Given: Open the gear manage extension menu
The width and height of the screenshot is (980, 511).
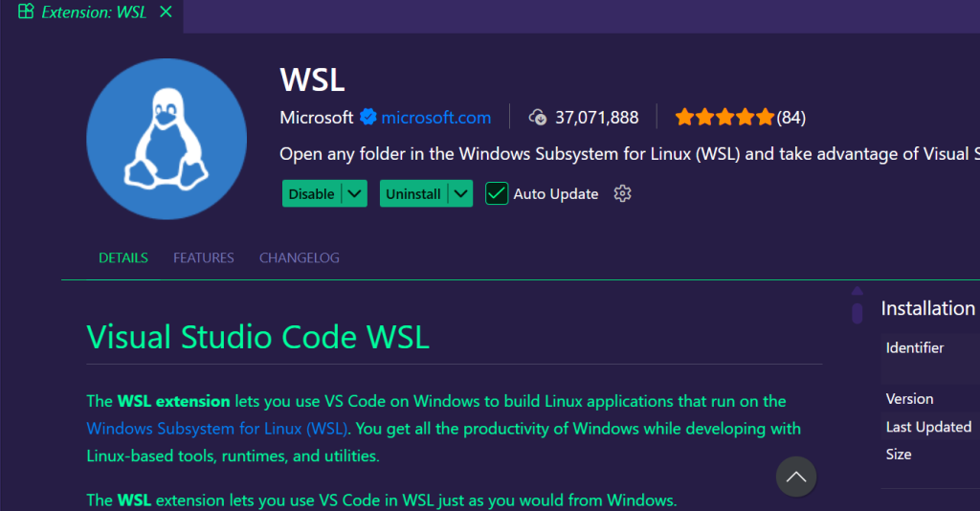Looking at the screenshot, I should (x=623, y=194).
